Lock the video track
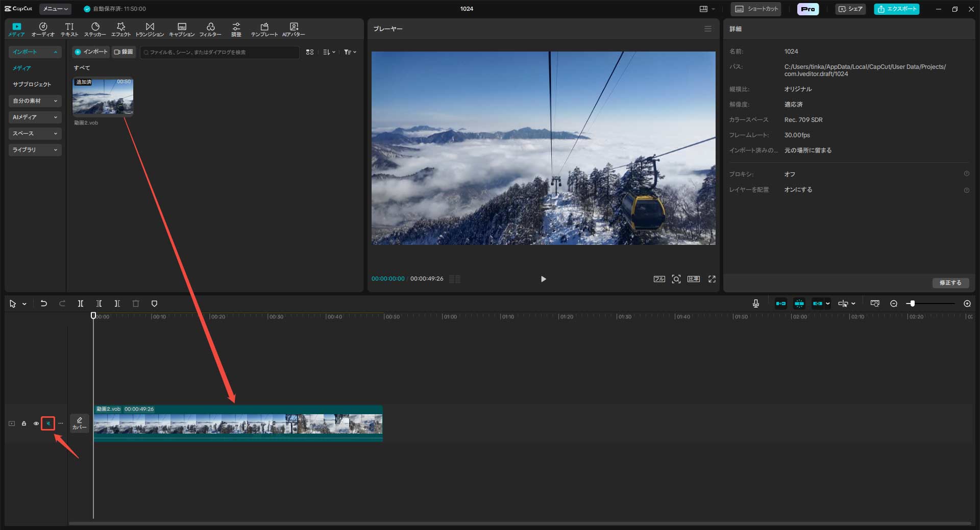 point(24,423)
